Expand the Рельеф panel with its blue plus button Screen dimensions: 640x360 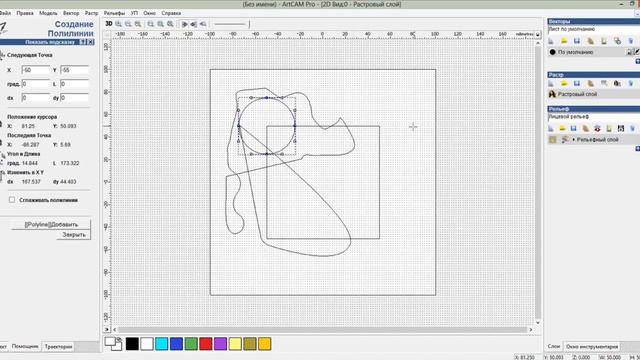[638, 148]
